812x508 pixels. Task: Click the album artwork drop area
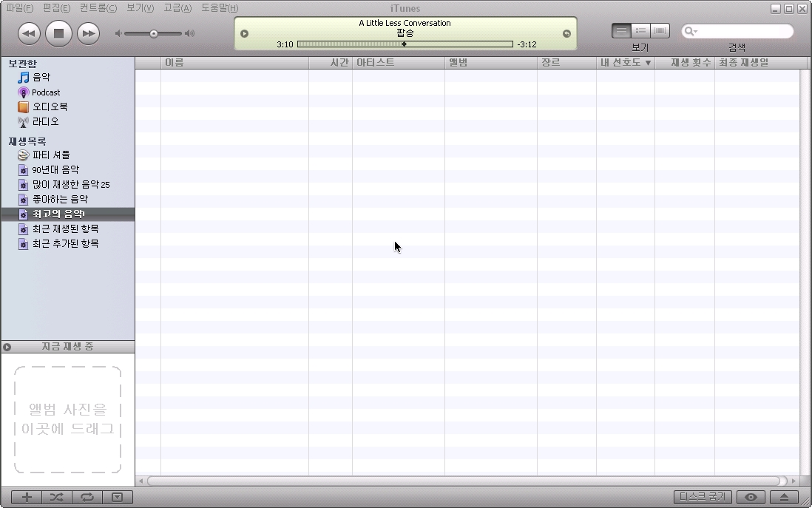coord(68,419)
